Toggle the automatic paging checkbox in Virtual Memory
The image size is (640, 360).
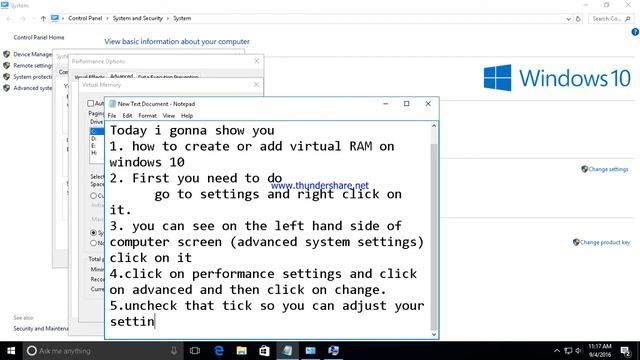[91, 104]
